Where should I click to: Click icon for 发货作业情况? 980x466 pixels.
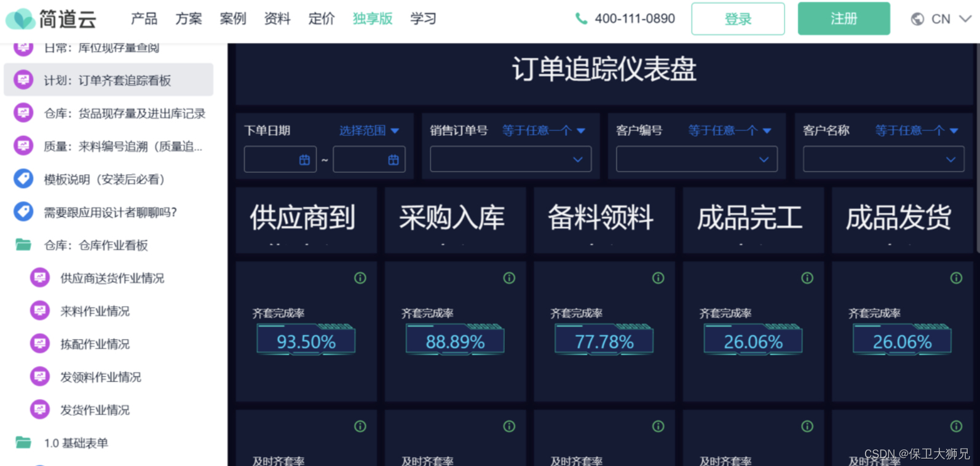pyautogui.click(x=40, y=409)
